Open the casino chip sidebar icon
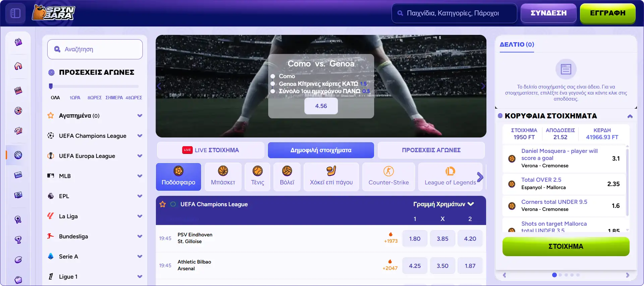This screenshot has height=286, width=644. click(x=18, y=110)
